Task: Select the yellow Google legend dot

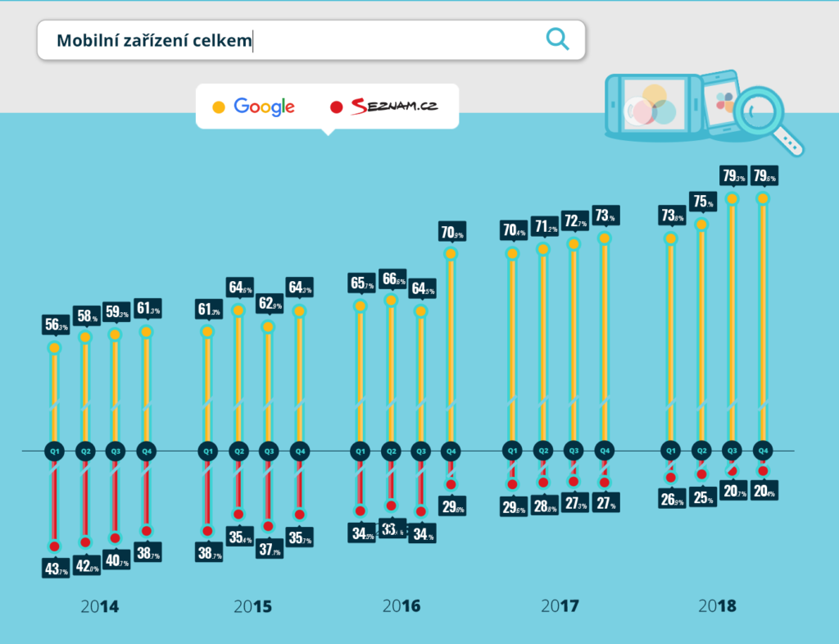Action: click(x=218, y=107)
